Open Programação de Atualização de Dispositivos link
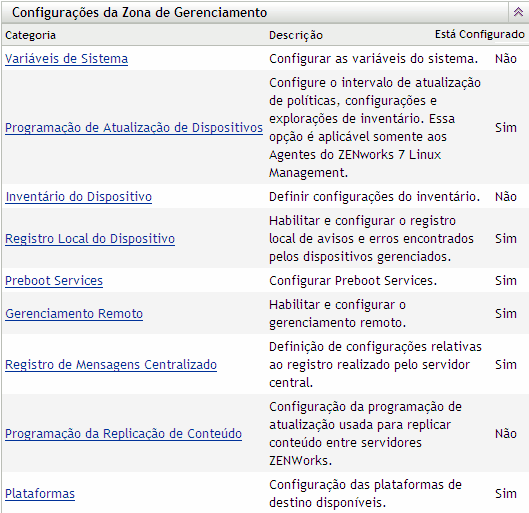 pyautogui.click(x=134, y=128)
